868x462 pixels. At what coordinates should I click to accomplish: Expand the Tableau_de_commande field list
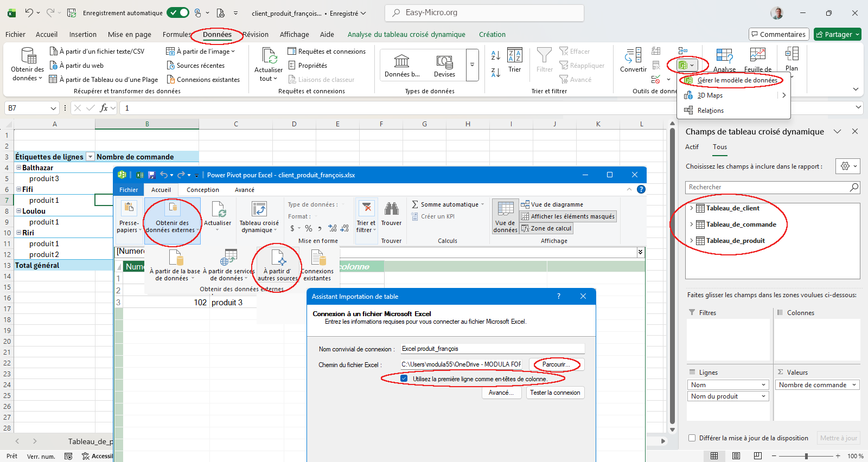pyautogui.click(x=691, y=224)
